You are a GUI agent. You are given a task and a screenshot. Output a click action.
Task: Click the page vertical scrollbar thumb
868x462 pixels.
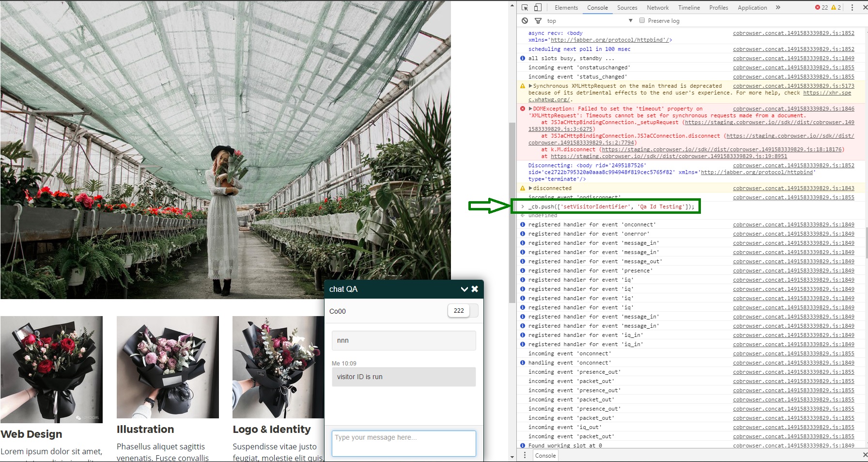click(512, 212)
